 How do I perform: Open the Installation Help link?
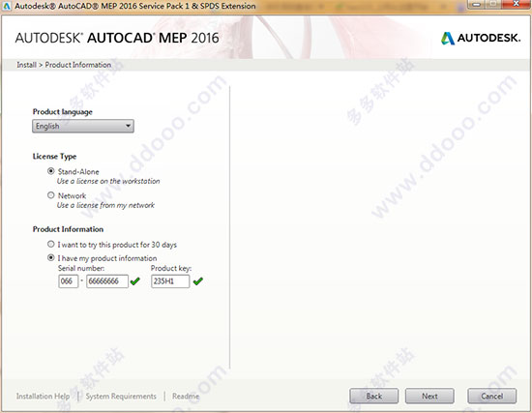click(x=43, y=396)
